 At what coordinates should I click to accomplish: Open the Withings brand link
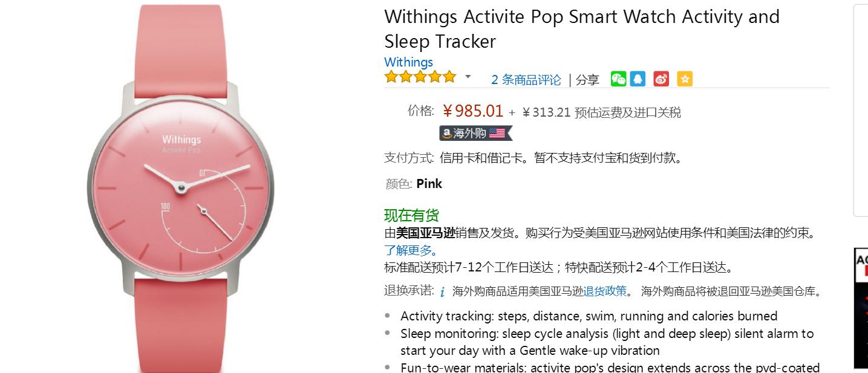coord(408,62)
